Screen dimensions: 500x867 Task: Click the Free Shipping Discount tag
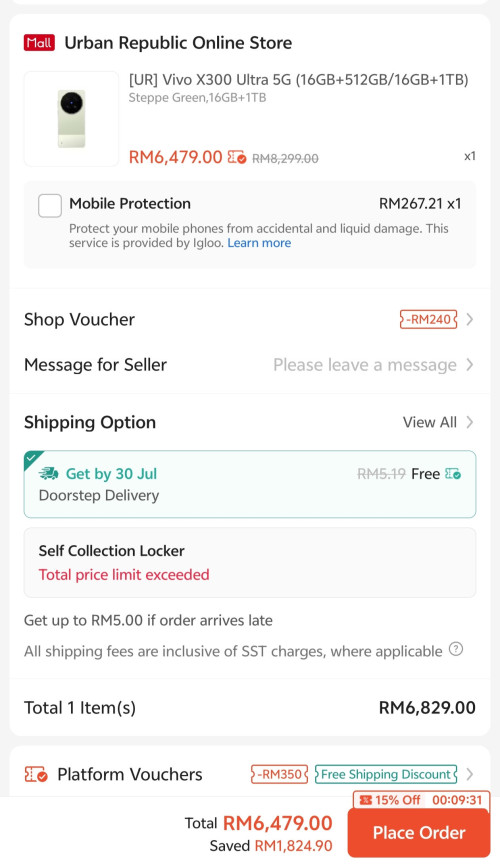(386, 774)
